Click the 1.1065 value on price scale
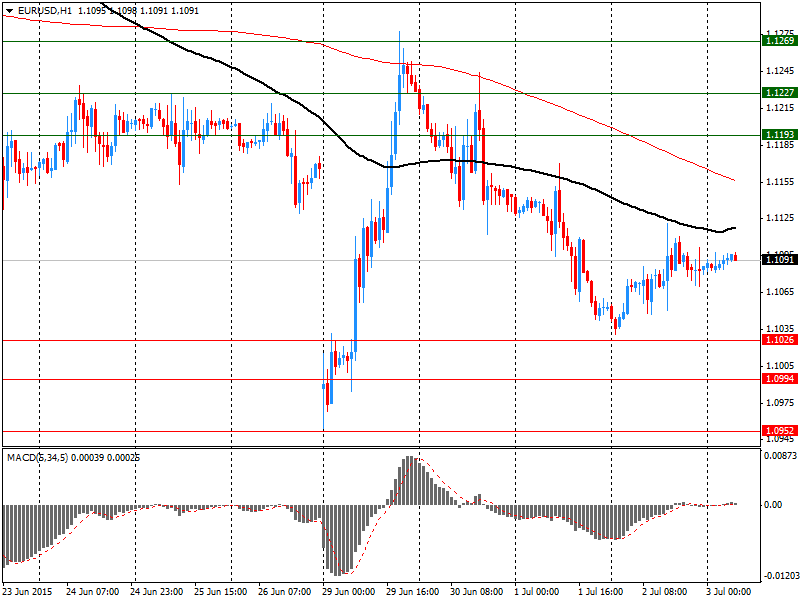 (x=780, y=292)
